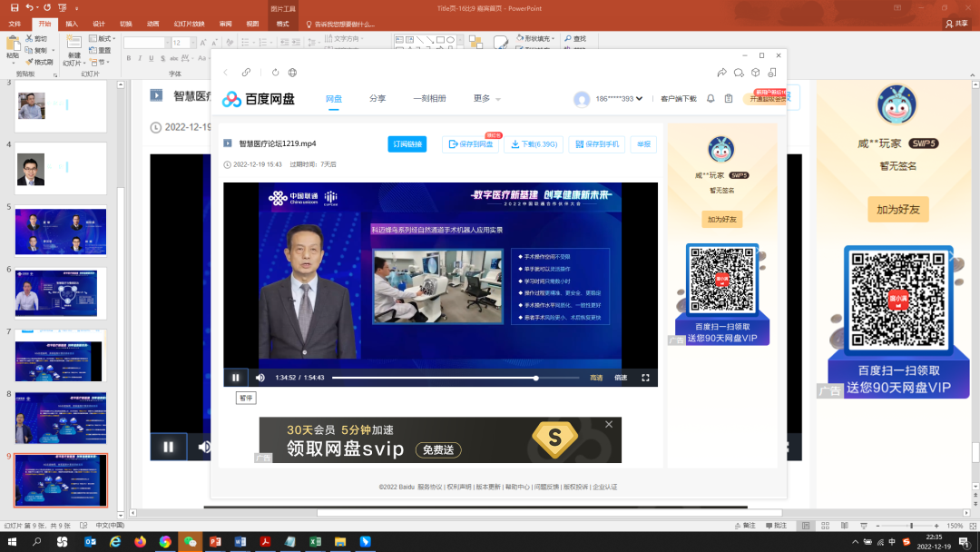Open the clipboard icon beside the bell

click(x=729, y=99)
